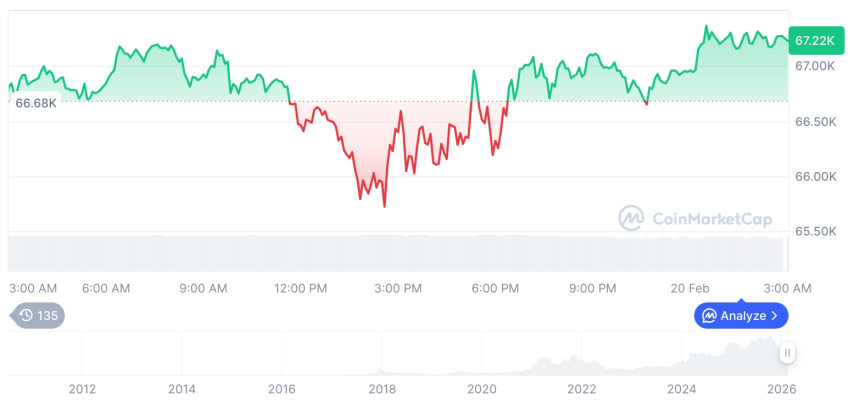Click the range slider handle near 2026
The height and width of the screenshot is (401, 860).
pos(788,353)
